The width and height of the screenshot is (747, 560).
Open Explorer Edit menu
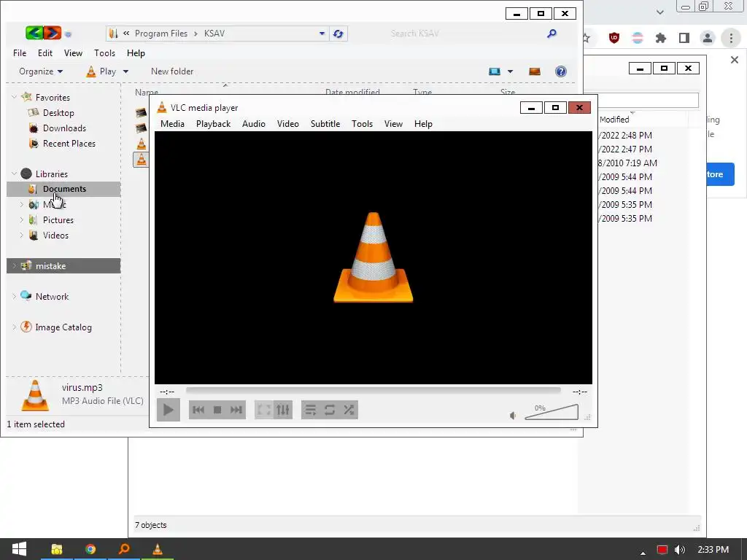click(45, 52)
